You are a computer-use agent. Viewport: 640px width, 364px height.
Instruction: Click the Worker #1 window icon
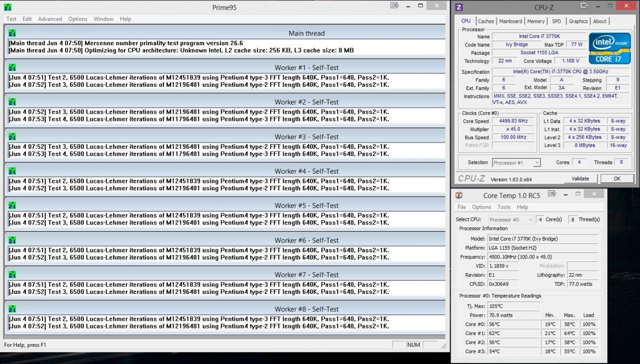(x=12, y=68)
